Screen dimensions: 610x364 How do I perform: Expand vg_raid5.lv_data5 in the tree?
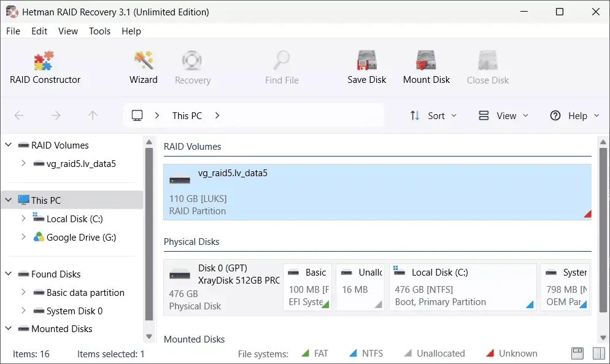pos(23,163)
